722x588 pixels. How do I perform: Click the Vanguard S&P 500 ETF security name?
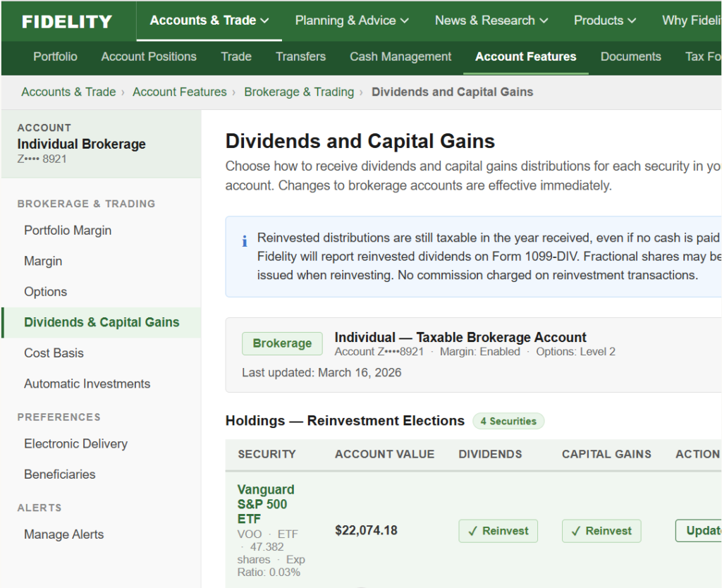tap(266, 504)
